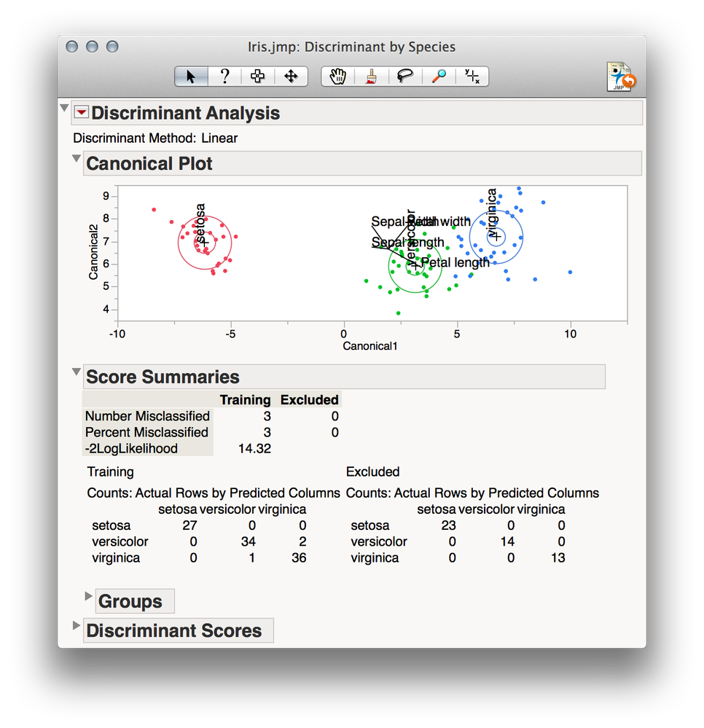The height and width of the screenshot is (728, 704).
Task: Click the virginica label in the plot
Action: click(491, 213)
